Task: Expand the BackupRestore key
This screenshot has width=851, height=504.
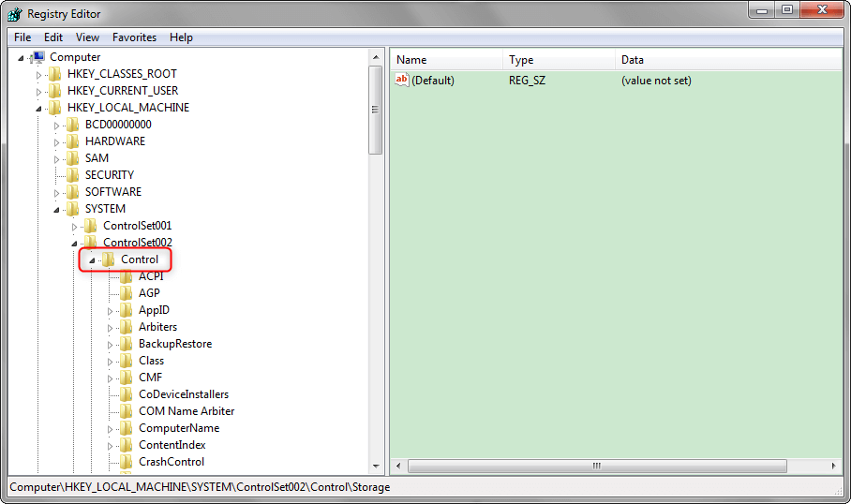Action: [111, 344]
